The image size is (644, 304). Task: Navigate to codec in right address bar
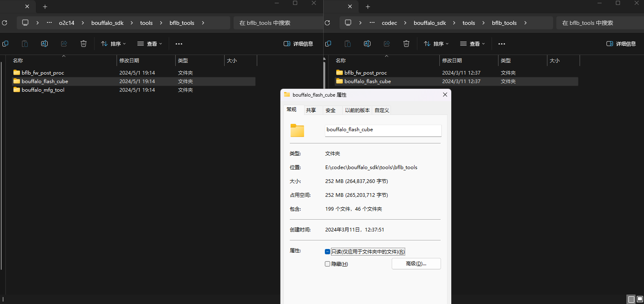pyautogui.click(x=389, y=23)
